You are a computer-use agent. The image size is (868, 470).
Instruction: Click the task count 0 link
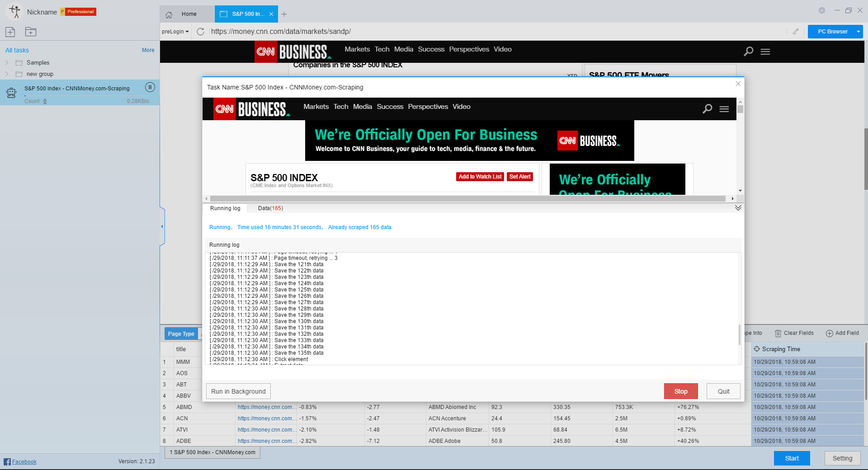[x=45, y=101]
